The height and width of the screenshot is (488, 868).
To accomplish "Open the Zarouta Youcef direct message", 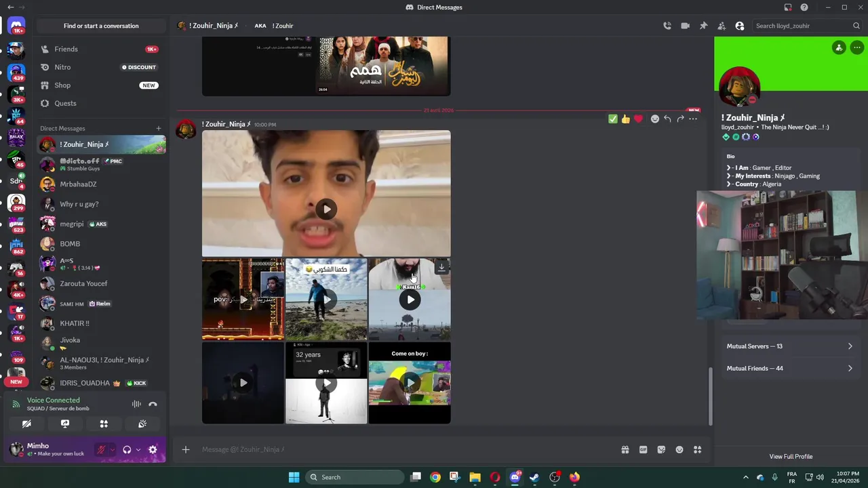I will pos(101,283).
